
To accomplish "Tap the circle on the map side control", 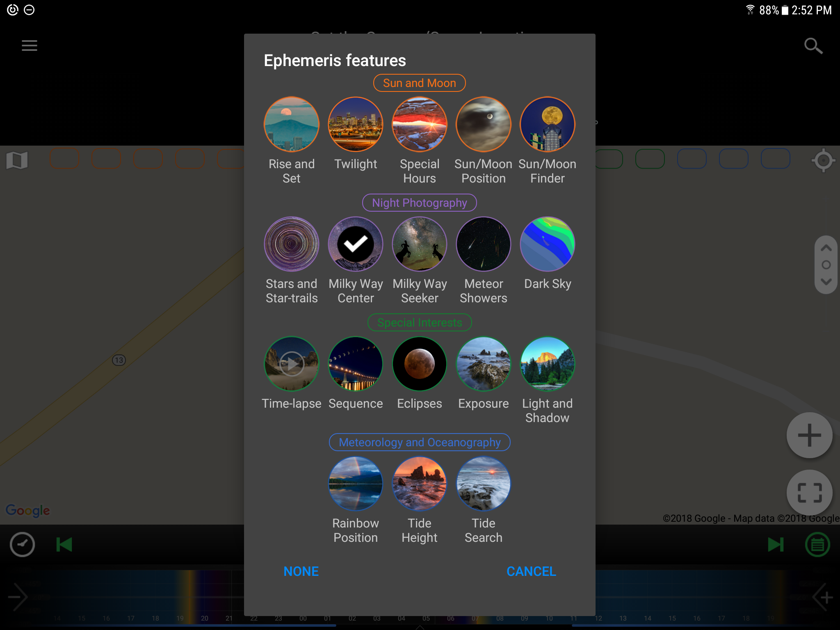I will [x=826, y=265].
